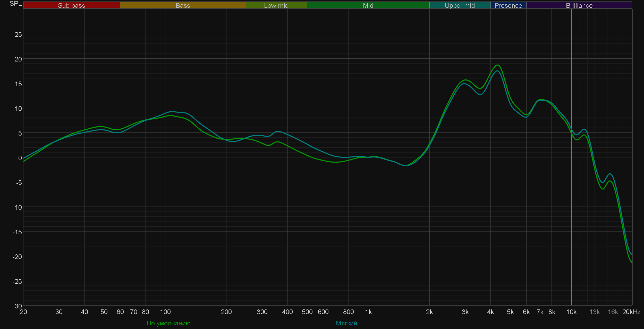Toggle the 'Мягкий' legend entry
Viewport: 644px width, 329px height.
[346, 323]
